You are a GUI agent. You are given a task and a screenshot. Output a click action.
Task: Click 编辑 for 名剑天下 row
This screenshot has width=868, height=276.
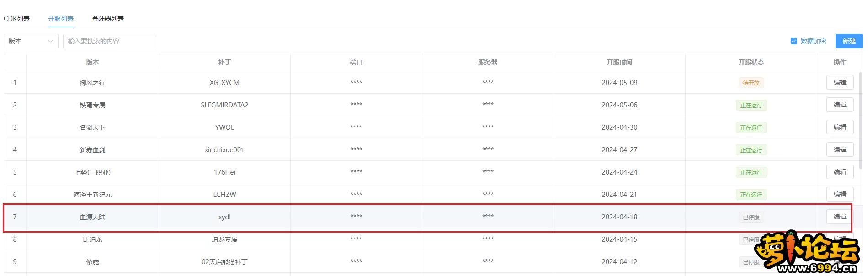pos(840,127)
